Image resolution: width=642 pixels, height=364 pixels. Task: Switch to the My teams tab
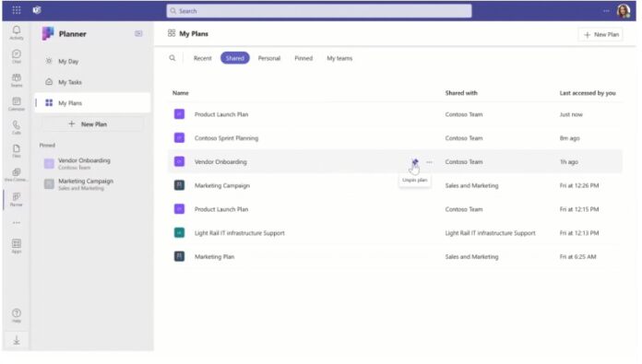pos(339,58)
